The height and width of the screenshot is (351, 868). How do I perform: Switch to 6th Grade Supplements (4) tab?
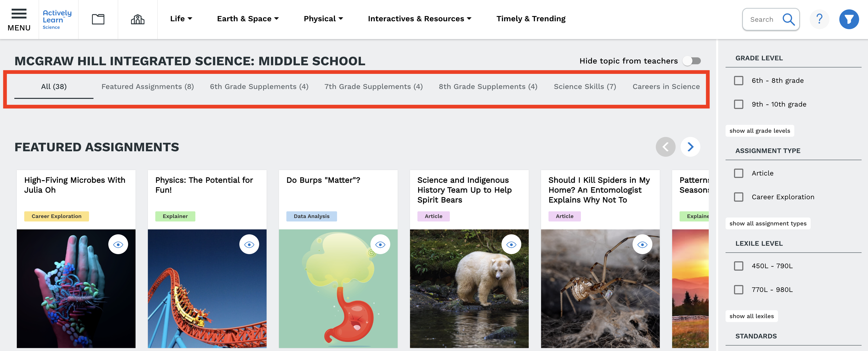[259, 87]
